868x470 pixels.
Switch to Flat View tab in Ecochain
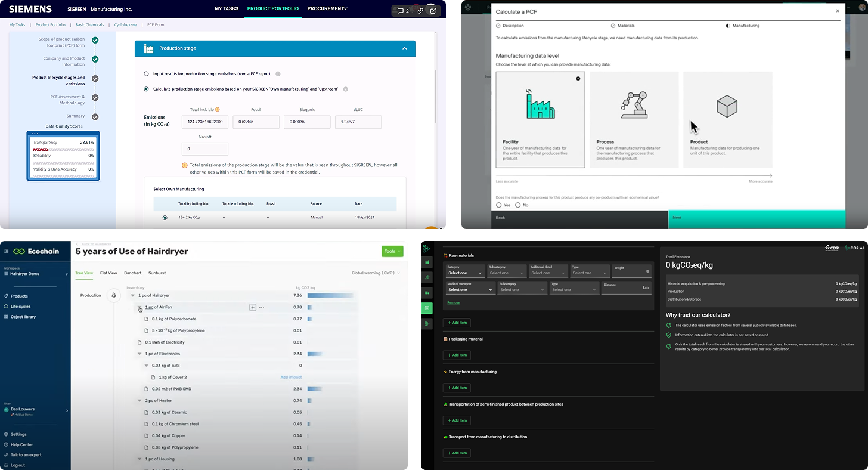[108, 273]
